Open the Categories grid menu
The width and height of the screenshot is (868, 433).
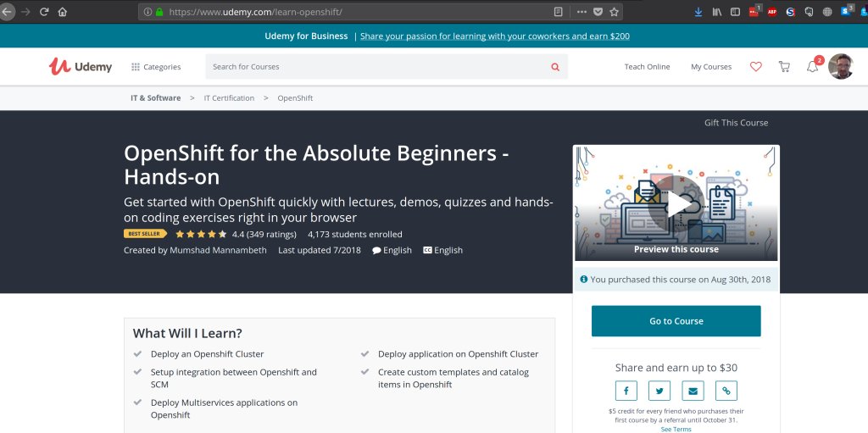[x=156, y=67]
